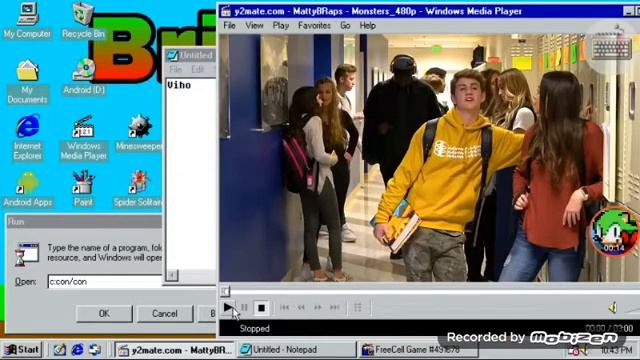This screenshot has height=360, width=640.
Task: Open the Edit menu in Notepad window
Action: [x=198, y=69]
